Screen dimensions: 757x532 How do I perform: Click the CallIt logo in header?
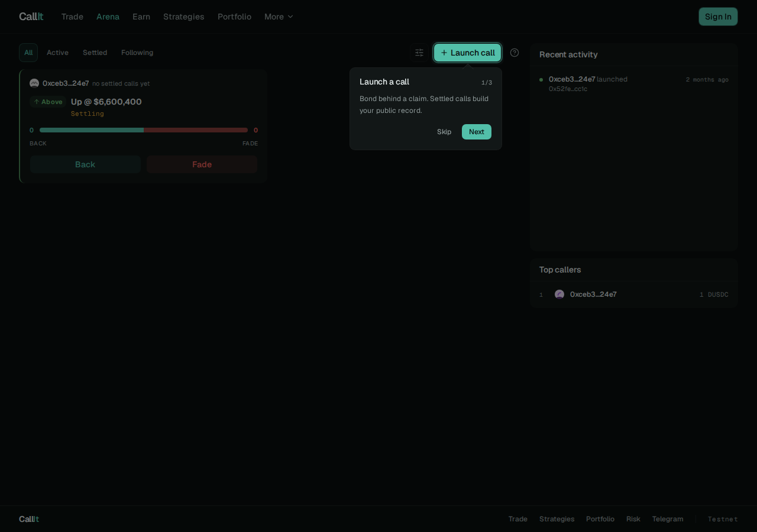click(31, 17)
